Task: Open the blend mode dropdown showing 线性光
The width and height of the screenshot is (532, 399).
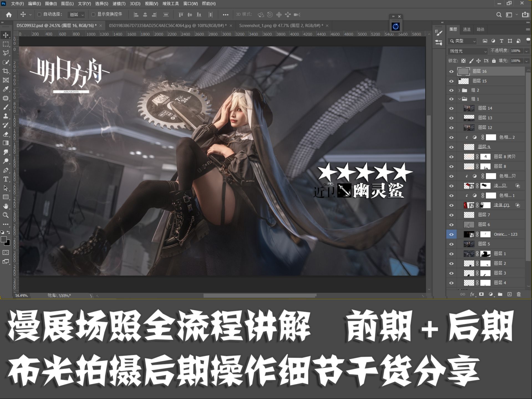Action: coord(467,51)
